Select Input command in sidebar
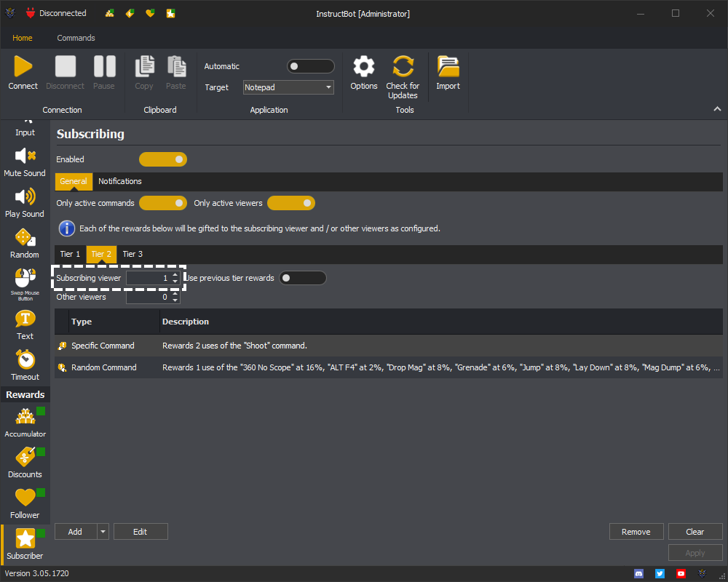The image size is (728, 582). (x=25, y=128)
